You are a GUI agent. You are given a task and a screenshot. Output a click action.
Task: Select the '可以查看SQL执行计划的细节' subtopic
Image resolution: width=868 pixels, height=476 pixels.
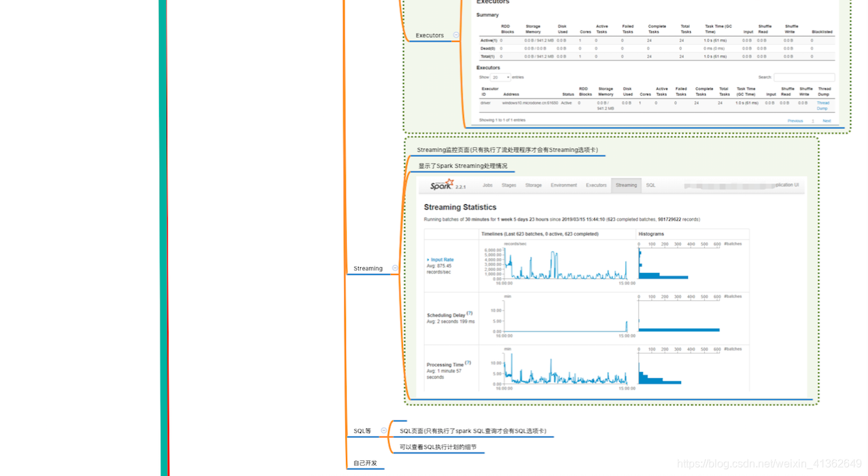tap(438, 447)
